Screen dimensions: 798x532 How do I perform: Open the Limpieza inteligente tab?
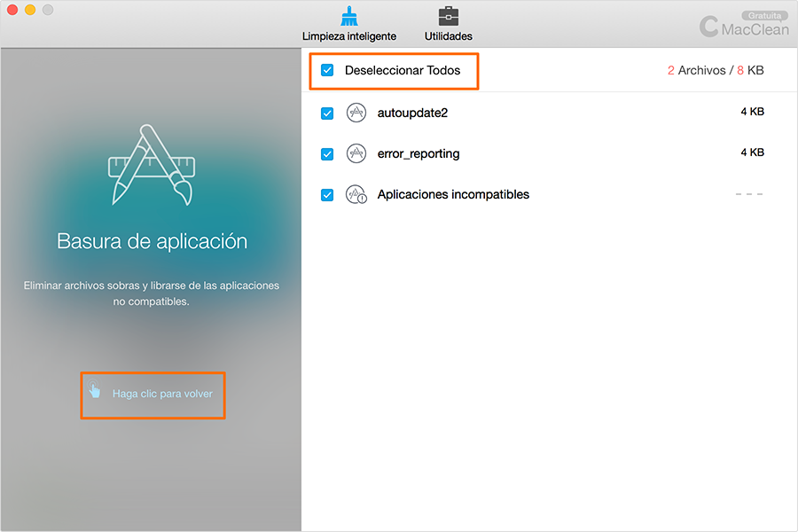349,24
